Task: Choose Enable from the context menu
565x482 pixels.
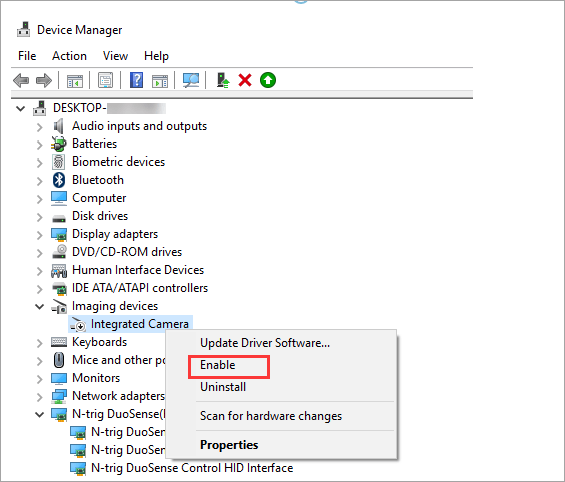Action: 217,365
